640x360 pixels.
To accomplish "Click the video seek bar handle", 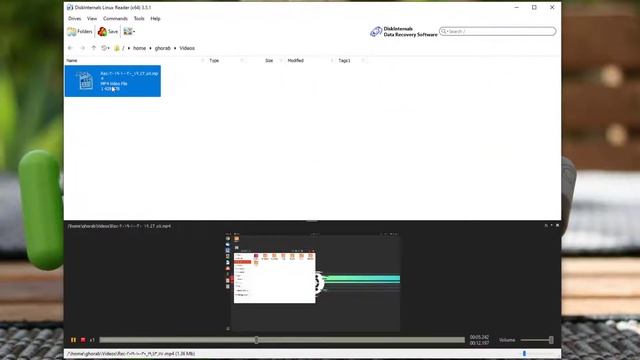I will [x=256, y=340].
